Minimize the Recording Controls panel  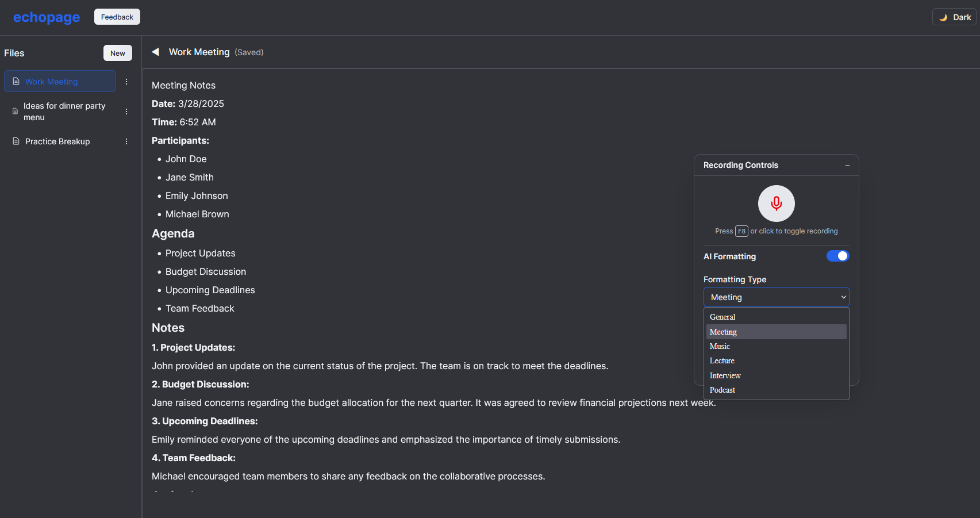click(x=847, y=165)
